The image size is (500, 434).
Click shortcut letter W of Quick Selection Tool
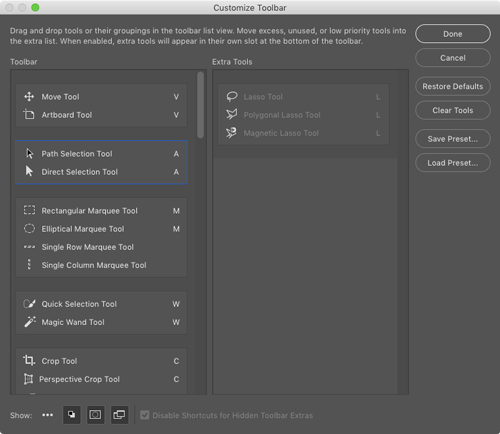tap(176, 304)
